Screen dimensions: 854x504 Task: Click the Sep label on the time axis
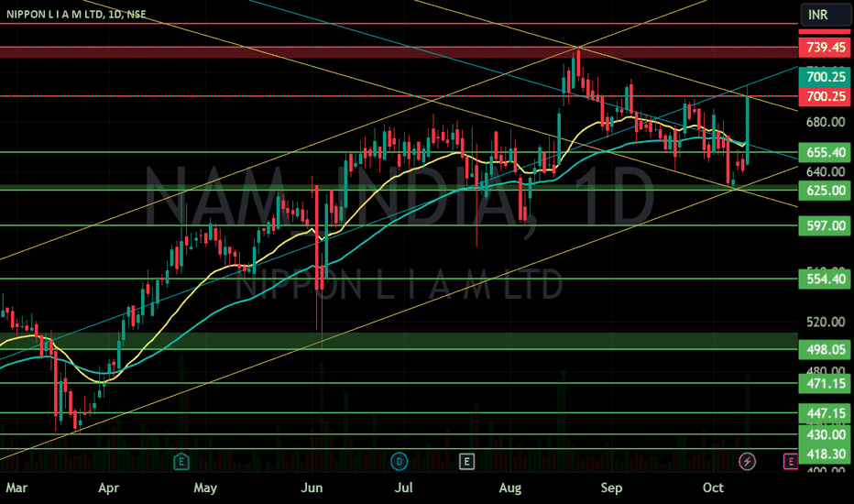pyautogui.click(x=611, y=488)
